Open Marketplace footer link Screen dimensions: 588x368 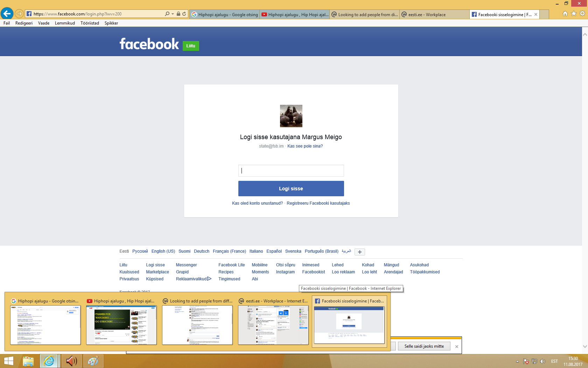(157, 272)
